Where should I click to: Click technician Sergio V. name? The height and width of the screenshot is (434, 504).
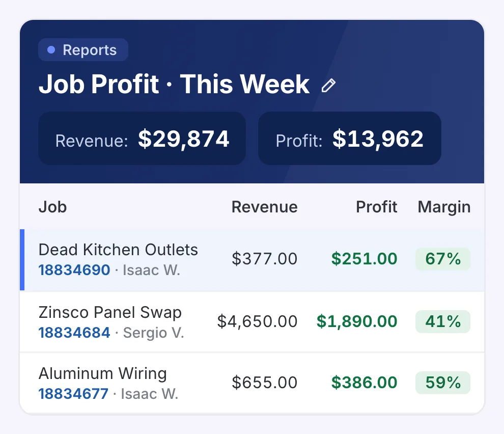(x=154, y=333)
